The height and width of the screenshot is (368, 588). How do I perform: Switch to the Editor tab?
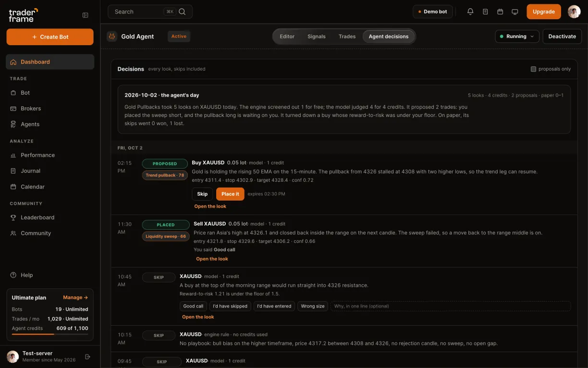[287, 37]
